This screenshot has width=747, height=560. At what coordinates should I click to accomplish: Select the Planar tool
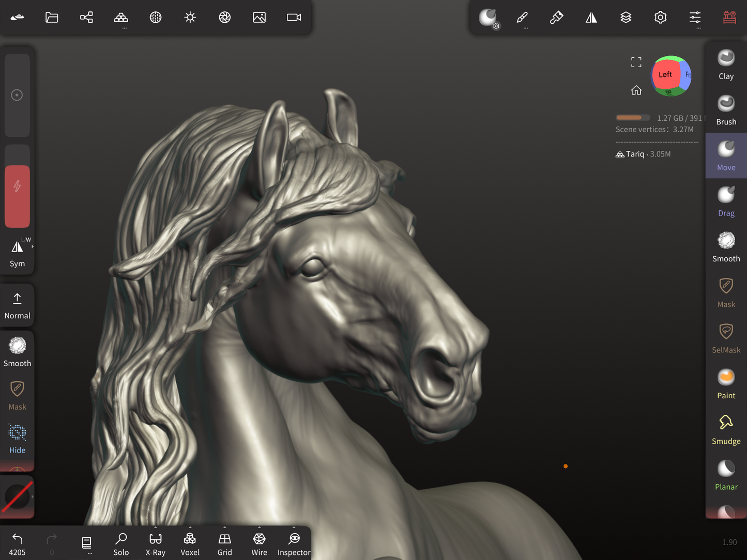coord(726,475)
